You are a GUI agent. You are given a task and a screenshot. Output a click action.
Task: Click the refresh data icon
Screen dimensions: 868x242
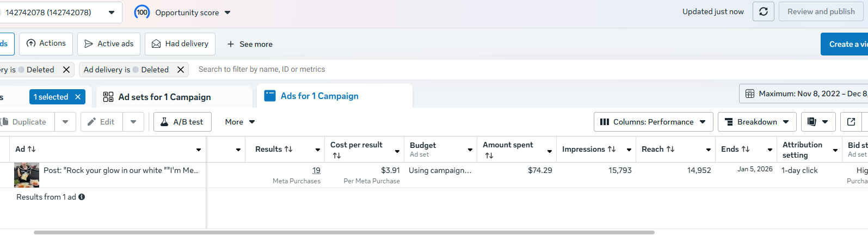pyautogui.click(x=764, y=11)
